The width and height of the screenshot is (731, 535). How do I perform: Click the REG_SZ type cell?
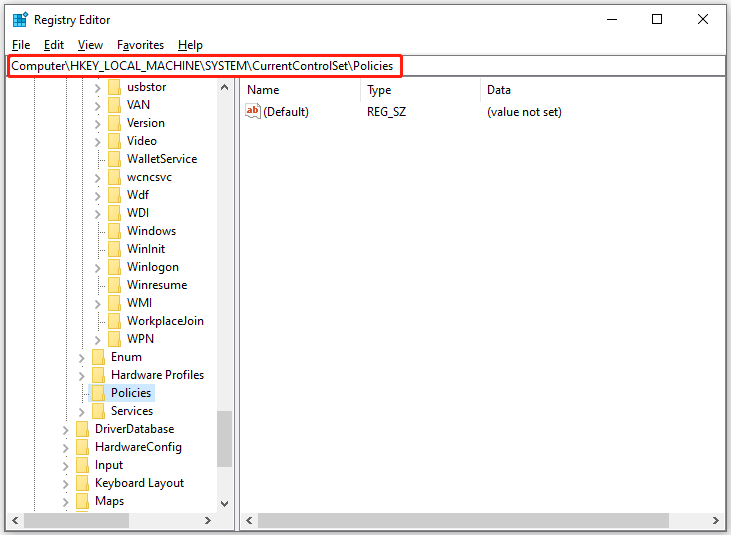pyautogui.click(x=386, y=112)
